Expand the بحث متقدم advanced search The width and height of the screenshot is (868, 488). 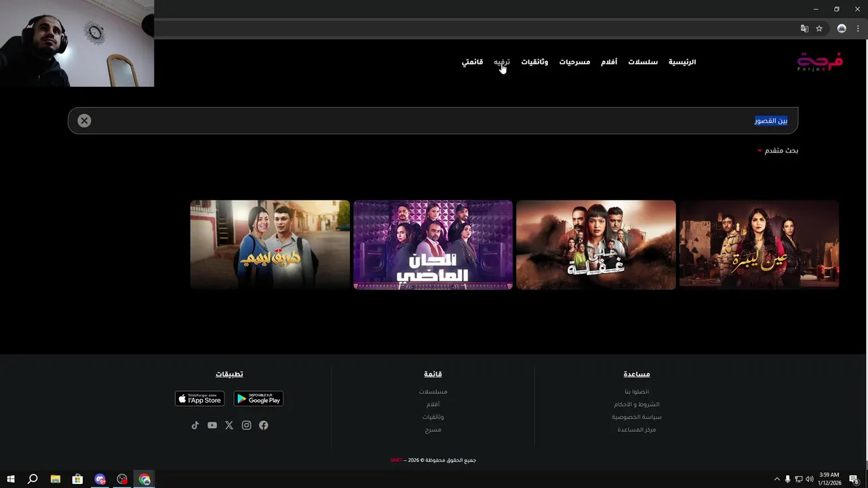(x=778, y=150)
